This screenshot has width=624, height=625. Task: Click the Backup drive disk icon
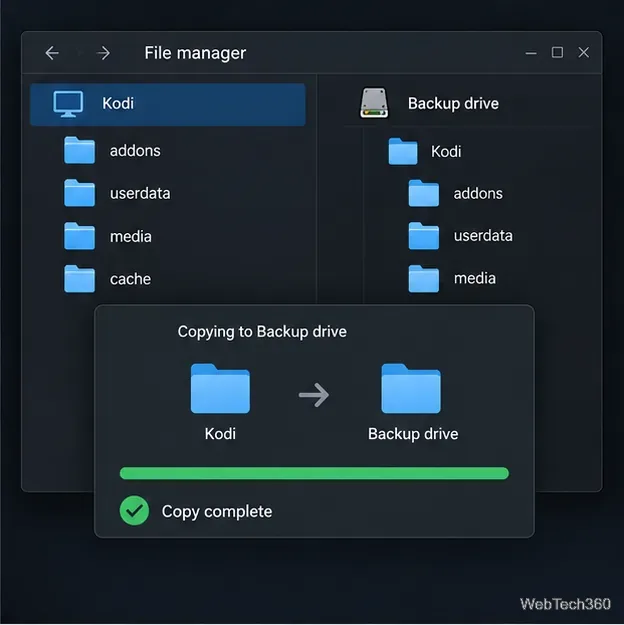coord(374,103)
